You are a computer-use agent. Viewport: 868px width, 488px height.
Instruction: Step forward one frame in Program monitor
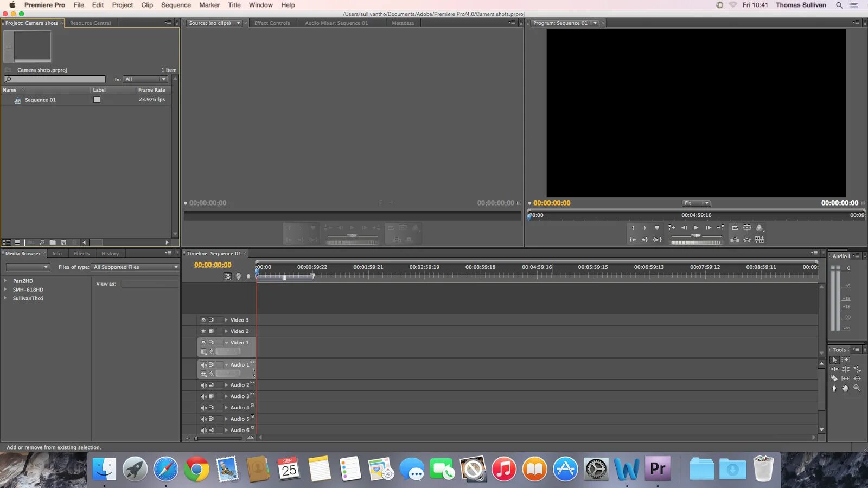coord(709,228)
